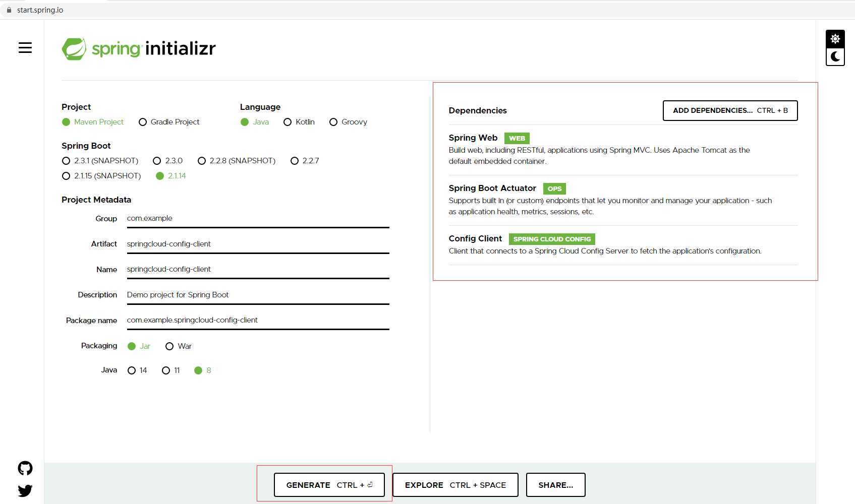Click the Generate button
This screenshot has width=855, height=504.
329,485
